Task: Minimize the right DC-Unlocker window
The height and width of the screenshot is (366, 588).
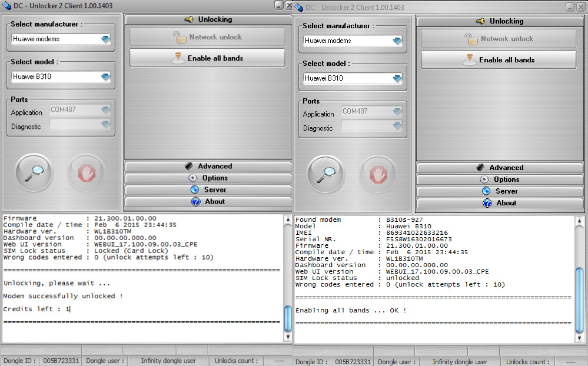Action: coord(570,6)
